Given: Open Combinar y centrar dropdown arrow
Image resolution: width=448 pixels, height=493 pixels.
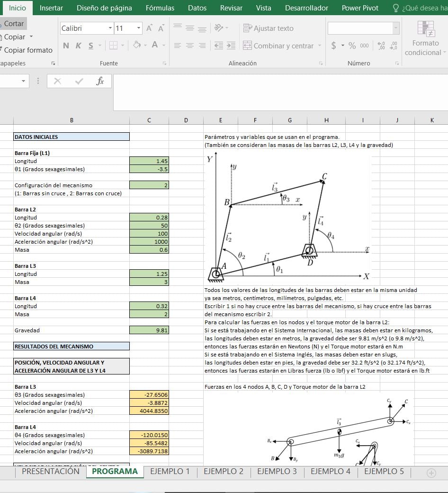Looking at the screenshot, I should coord(320,46).
